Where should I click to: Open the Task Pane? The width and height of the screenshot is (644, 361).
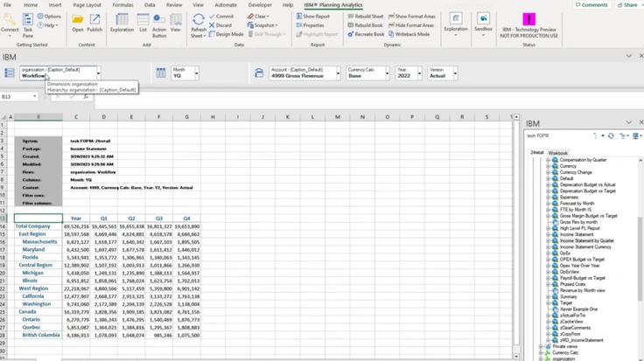click(x=28, y=24)
